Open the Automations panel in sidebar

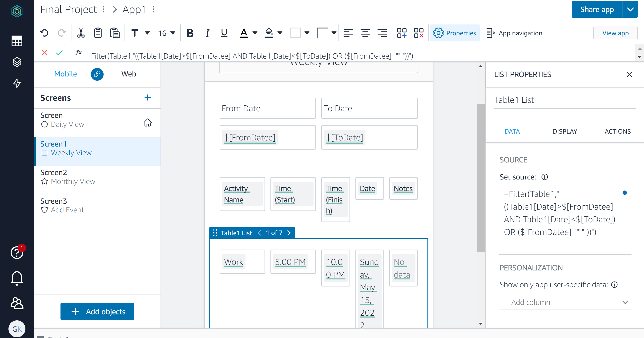tap(17, 84)
